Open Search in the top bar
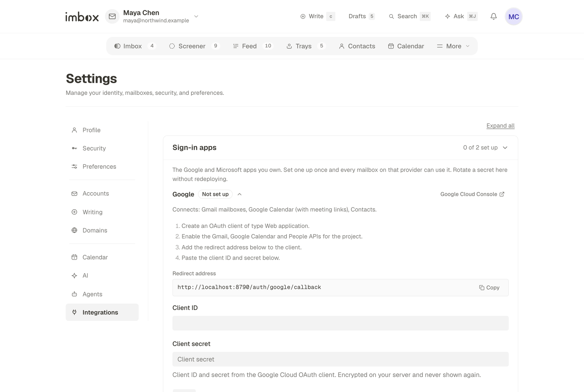Viewport: 584px width, 392px height. pos(409,16)
